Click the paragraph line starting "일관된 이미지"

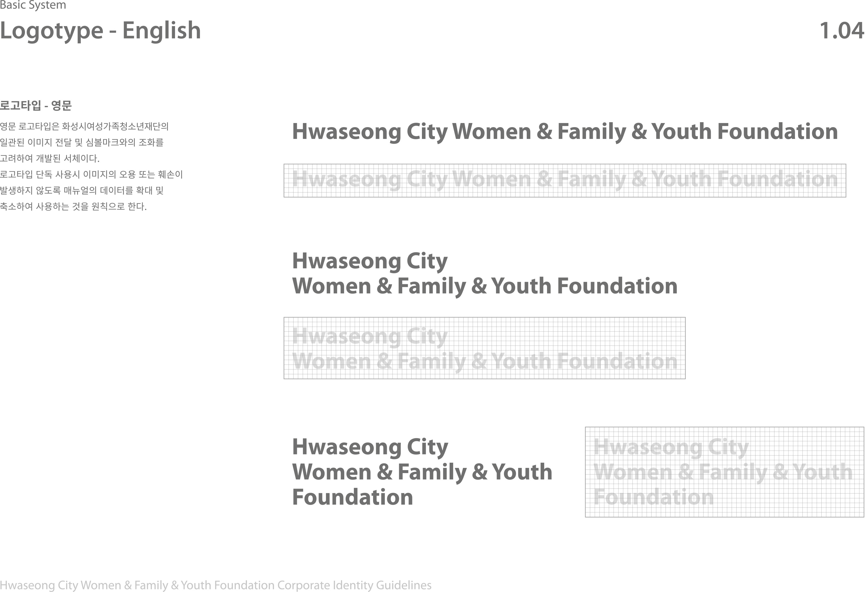(82, 143)
